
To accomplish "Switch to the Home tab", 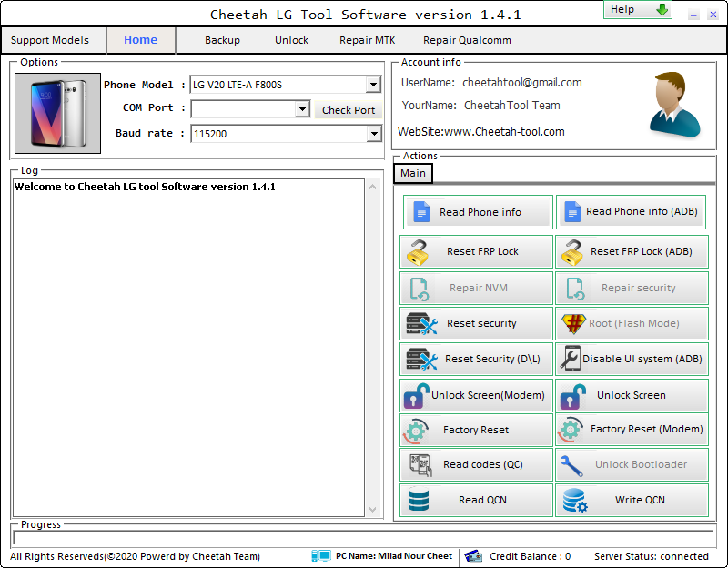I will tap(141, 40).
